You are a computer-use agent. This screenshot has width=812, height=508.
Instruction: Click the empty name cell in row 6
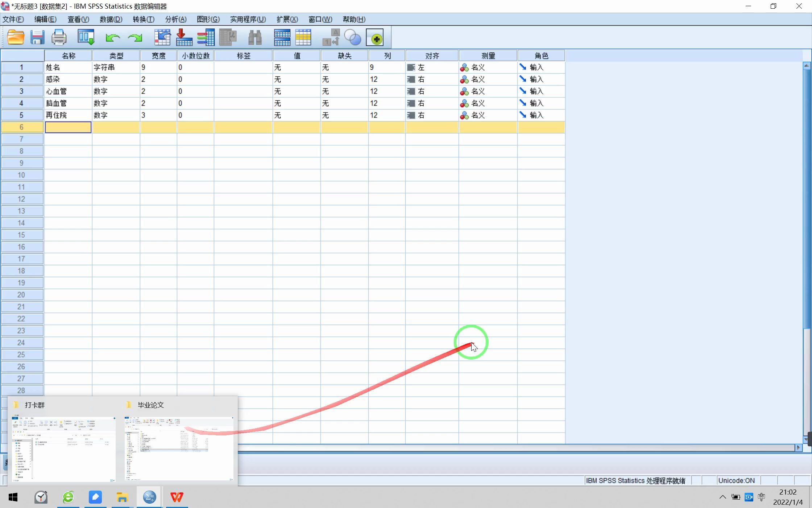[x=68, y=127]
